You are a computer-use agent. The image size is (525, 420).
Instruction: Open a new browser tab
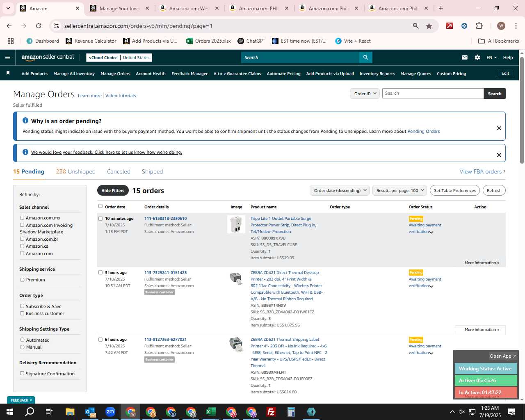click(x=441, y=8)
